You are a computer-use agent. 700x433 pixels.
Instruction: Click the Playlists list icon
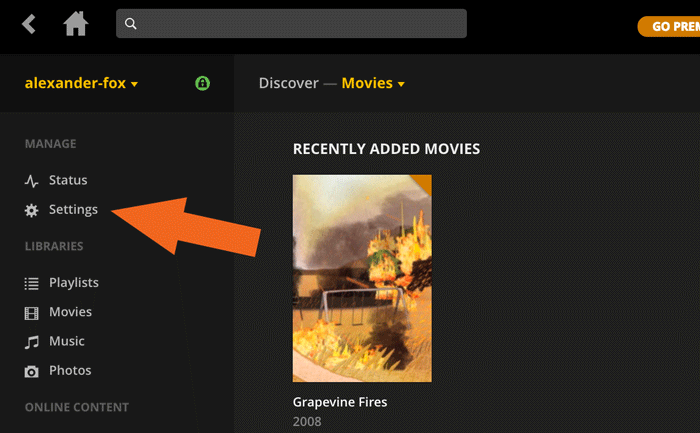pyautogui.click(x=31, y=284)
